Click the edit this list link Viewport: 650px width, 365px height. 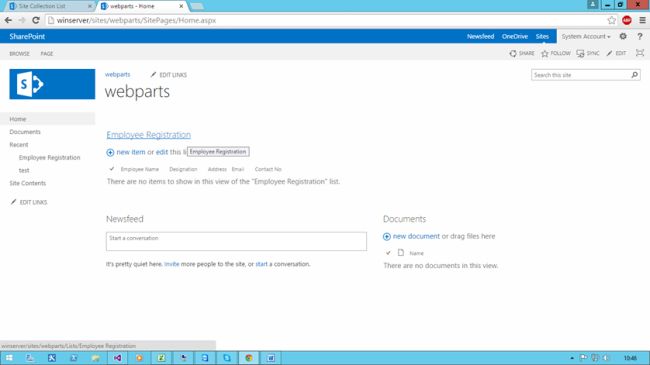click(x=162, y=152)
